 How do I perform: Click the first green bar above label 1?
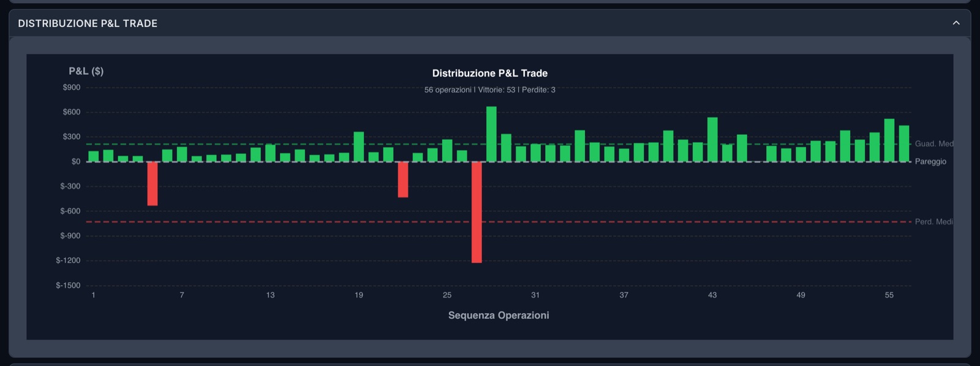coord(94,156)
